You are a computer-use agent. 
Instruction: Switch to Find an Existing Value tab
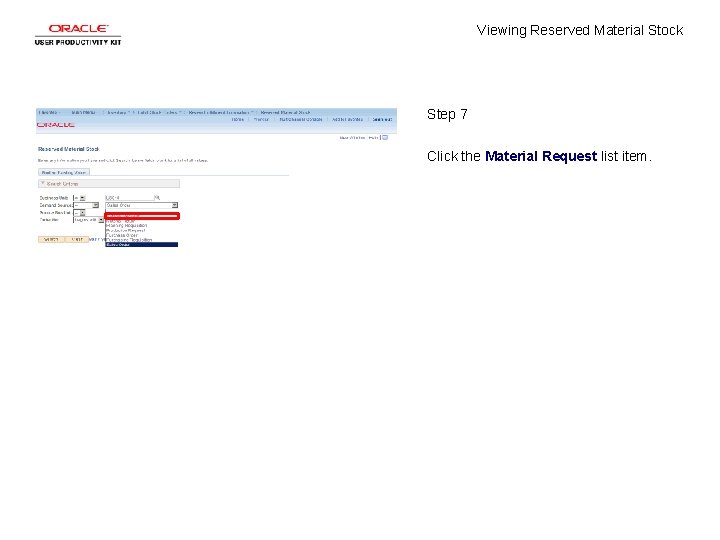pos(64,172)
